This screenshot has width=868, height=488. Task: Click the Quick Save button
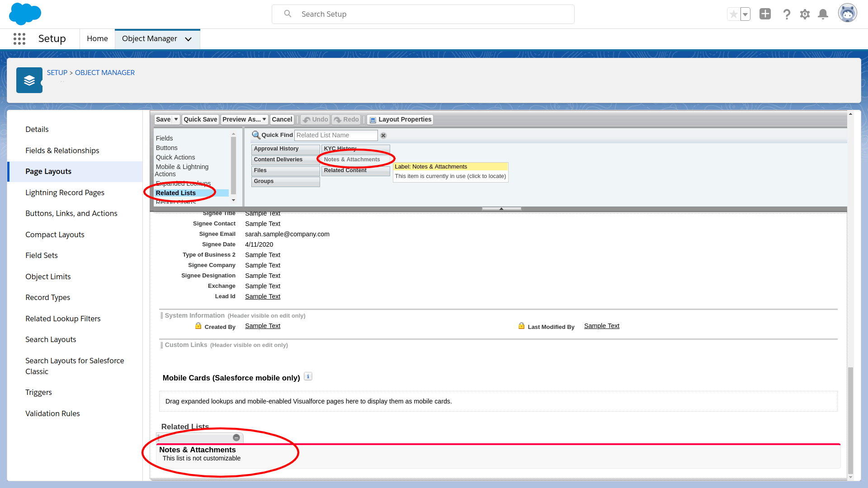(x=200, y=118)
